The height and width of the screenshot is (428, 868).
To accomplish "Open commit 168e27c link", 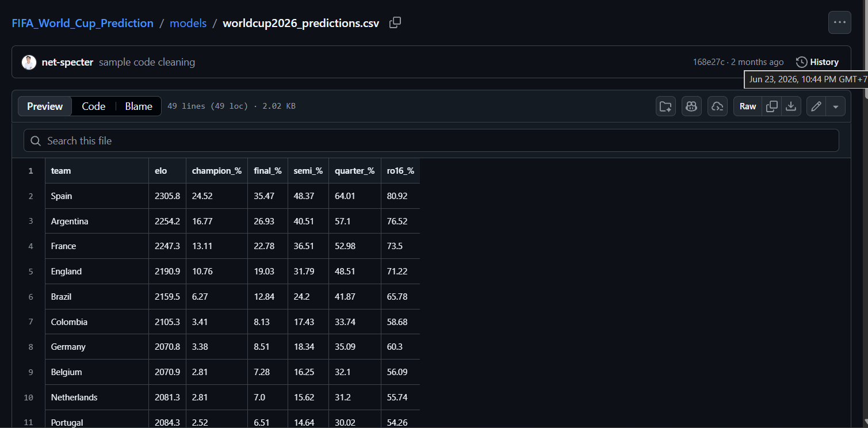I will 709,62.
